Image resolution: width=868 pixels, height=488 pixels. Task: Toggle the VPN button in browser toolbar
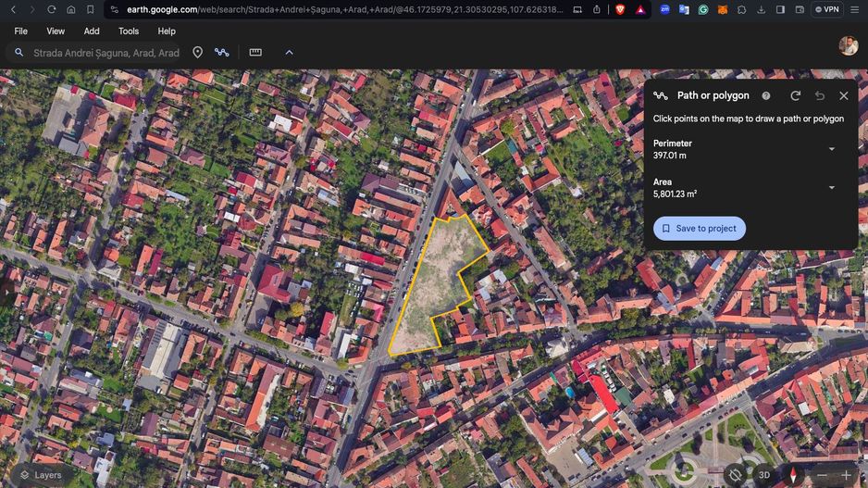coord(826,9)
